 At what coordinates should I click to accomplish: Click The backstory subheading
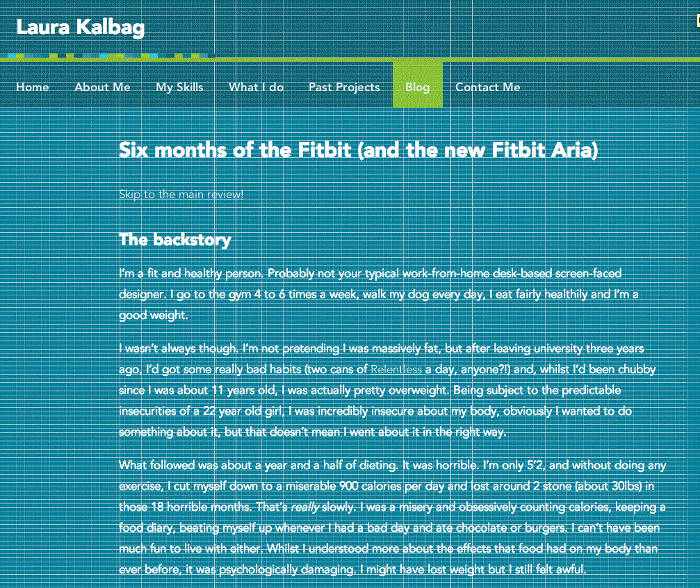pos(175,240)
